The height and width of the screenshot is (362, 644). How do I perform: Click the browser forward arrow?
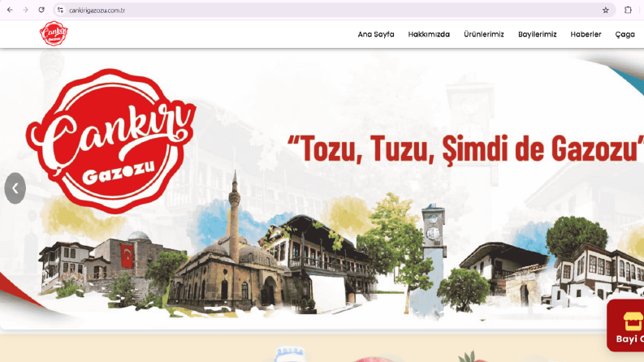25,10
